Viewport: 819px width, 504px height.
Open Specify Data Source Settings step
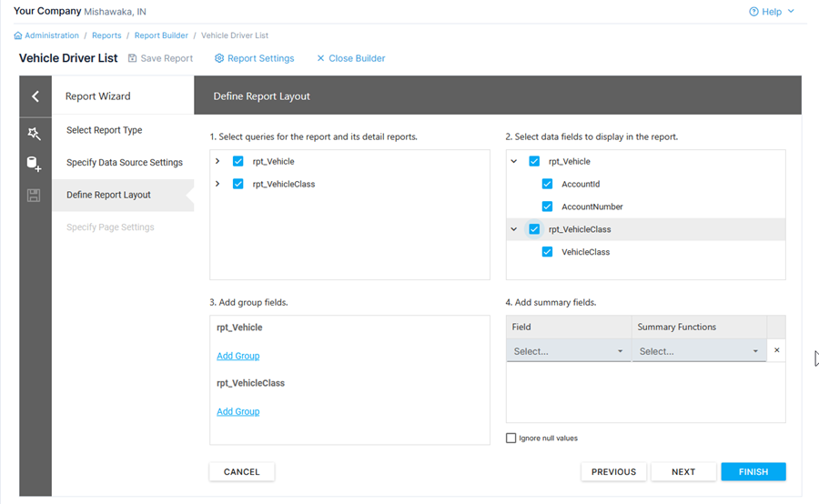coord(124,163)
